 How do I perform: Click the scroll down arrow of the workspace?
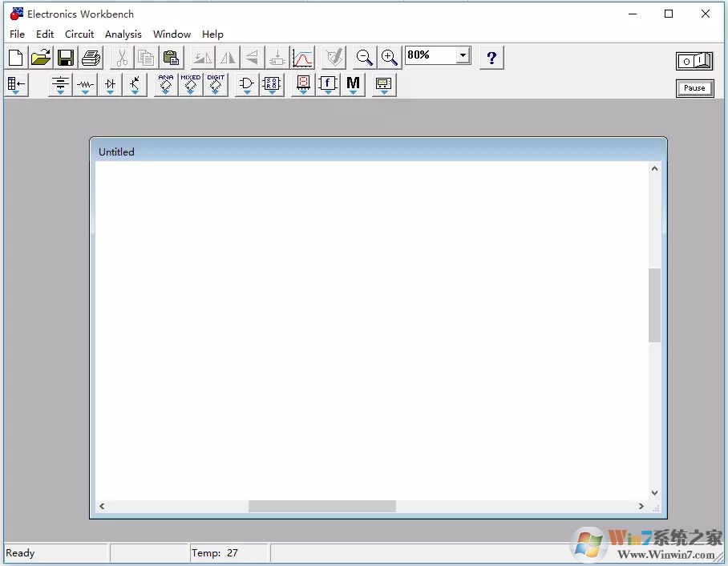654,493
